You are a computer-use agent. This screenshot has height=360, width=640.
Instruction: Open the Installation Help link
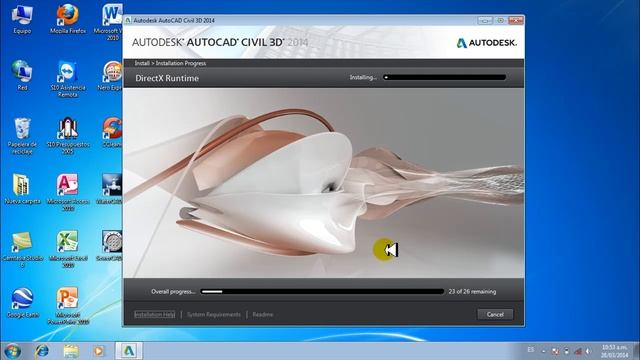[155, 314]
